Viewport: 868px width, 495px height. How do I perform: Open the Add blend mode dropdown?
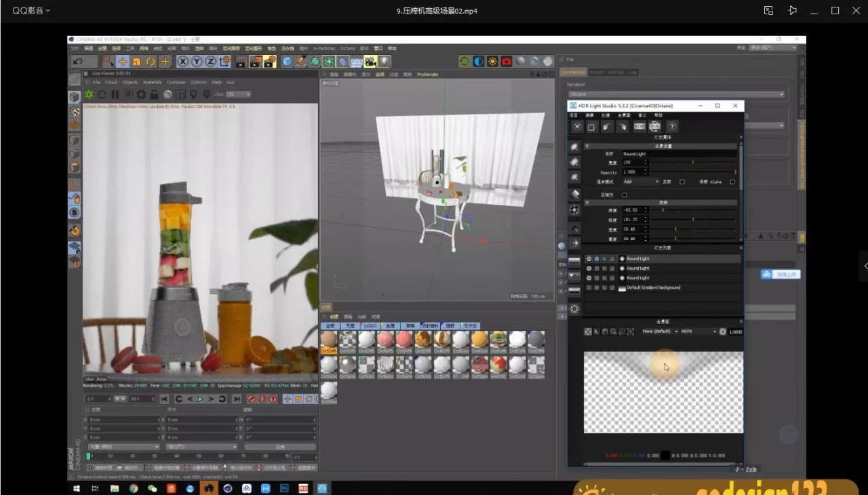[642, 182]
